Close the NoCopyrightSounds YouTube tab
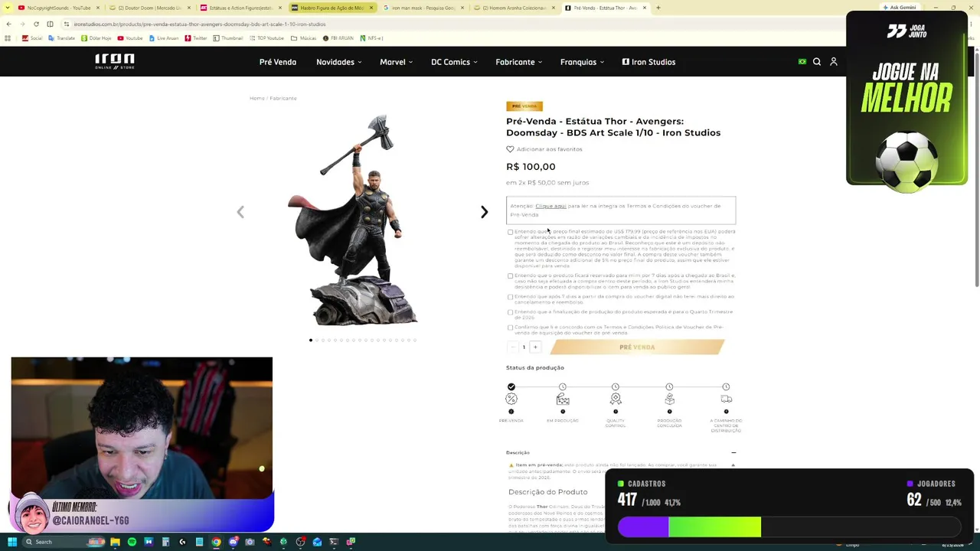 click(98, 8)
